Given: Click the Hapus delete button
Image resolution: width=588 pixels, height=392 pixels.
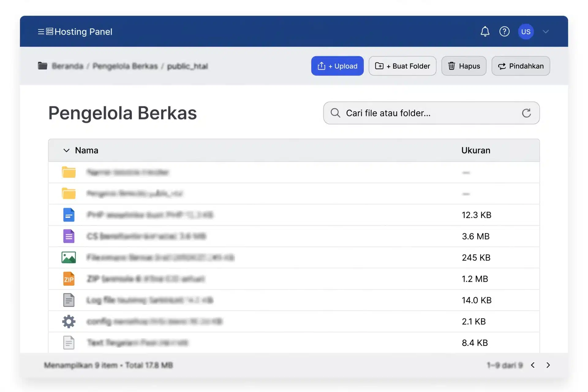Looking at the screenshot, I should click(x=464, y=66).
